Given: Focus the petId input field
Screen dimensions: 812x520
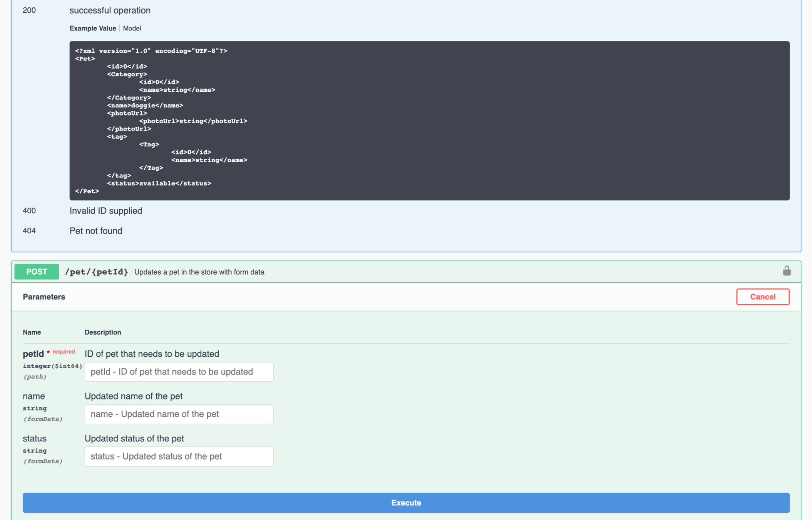Looking at the screenshot, I should [x=179, y=372].
